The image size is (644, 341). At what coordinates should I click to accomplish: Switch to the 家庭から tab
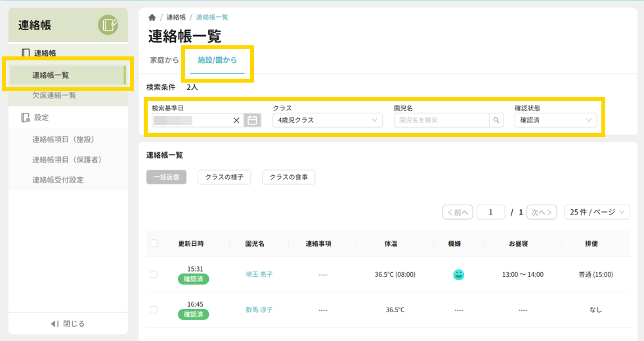tap(164, 60)
